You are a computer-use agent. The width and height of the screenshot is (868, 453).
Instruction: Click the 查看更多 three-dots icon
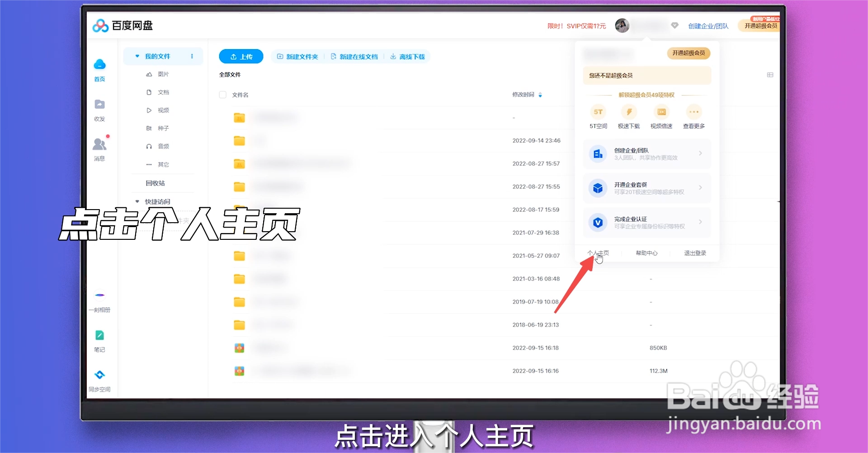coord(694,112)
